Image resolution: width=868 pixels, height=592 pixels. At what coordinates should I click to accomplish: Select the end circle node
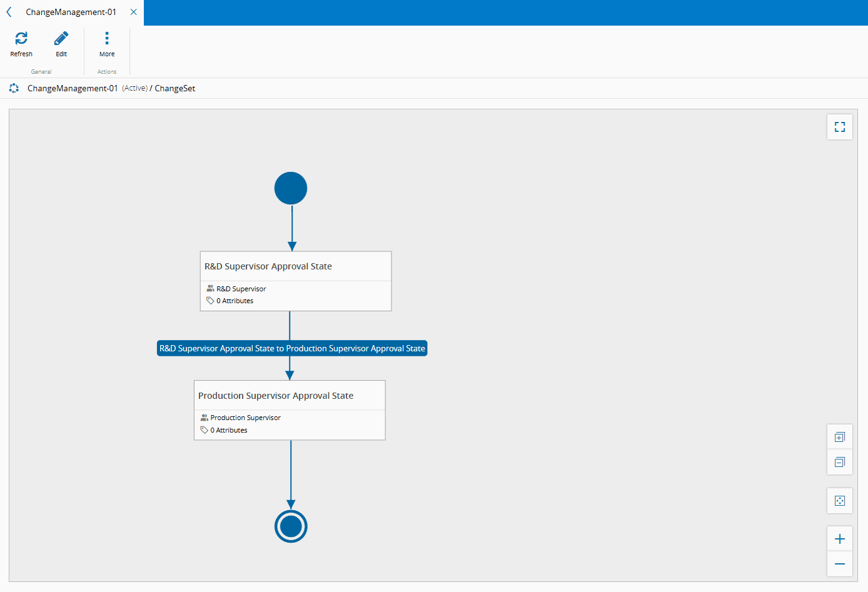tap(291, 526)
